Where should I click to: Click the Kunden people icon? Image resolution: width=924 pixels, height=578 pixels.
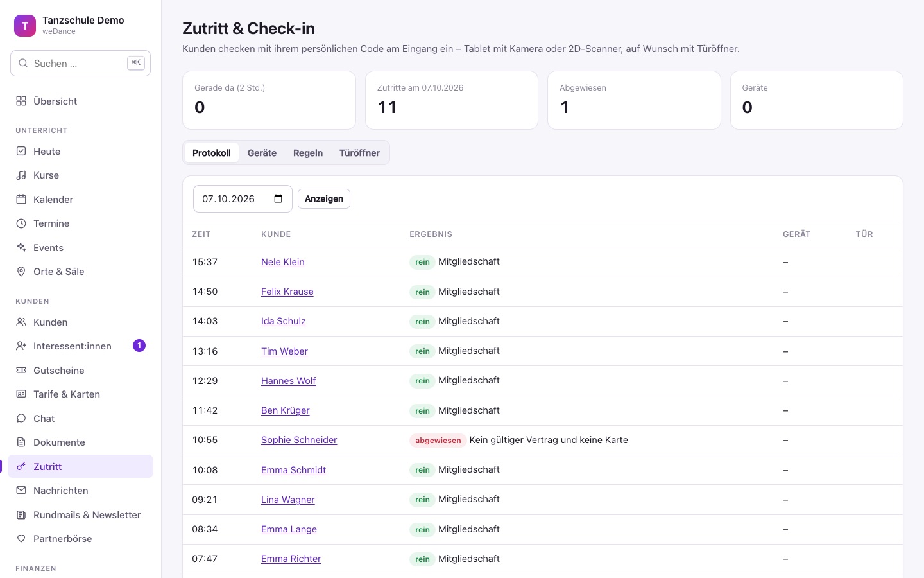pos(21,322)
